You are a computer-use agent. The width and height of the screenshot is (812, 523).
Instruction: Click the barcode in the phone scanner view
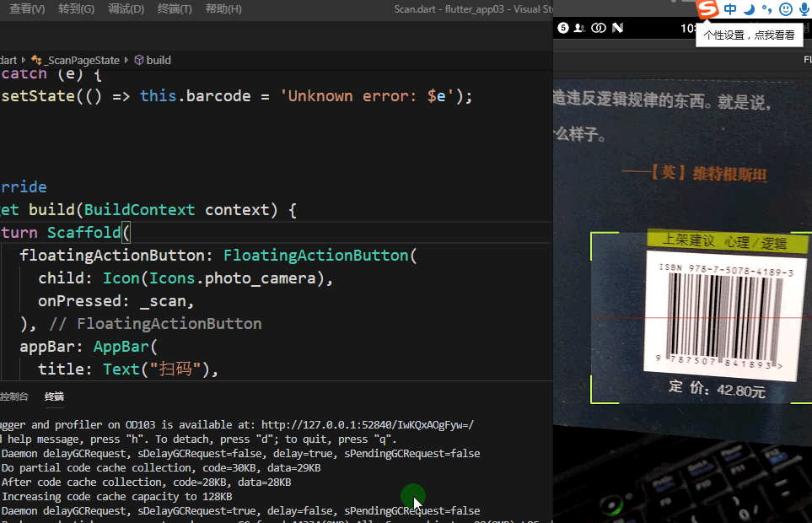pos(724,316)
